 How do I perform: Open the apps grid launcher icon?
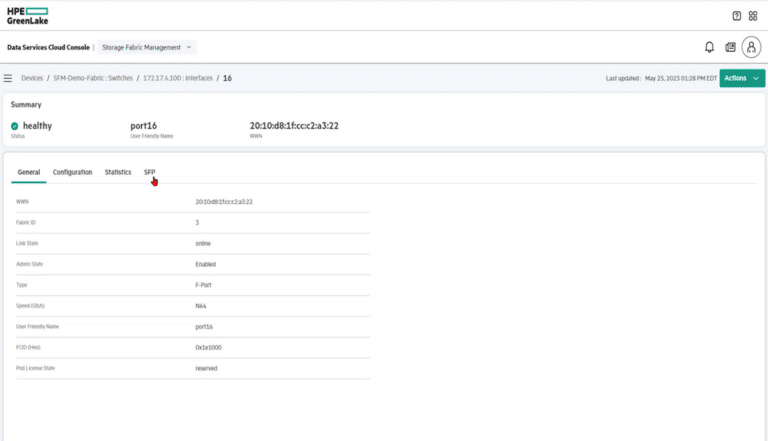click(753, 16)
